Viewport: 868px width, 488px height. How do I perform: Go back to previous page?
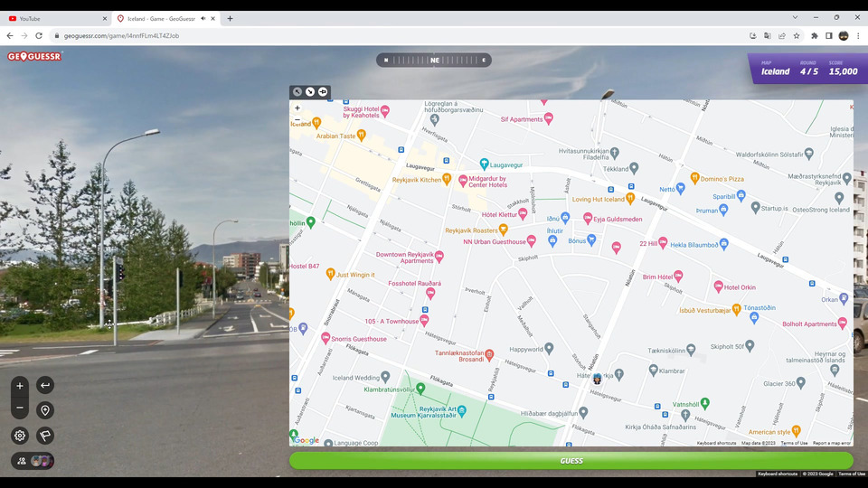[10, 35]
